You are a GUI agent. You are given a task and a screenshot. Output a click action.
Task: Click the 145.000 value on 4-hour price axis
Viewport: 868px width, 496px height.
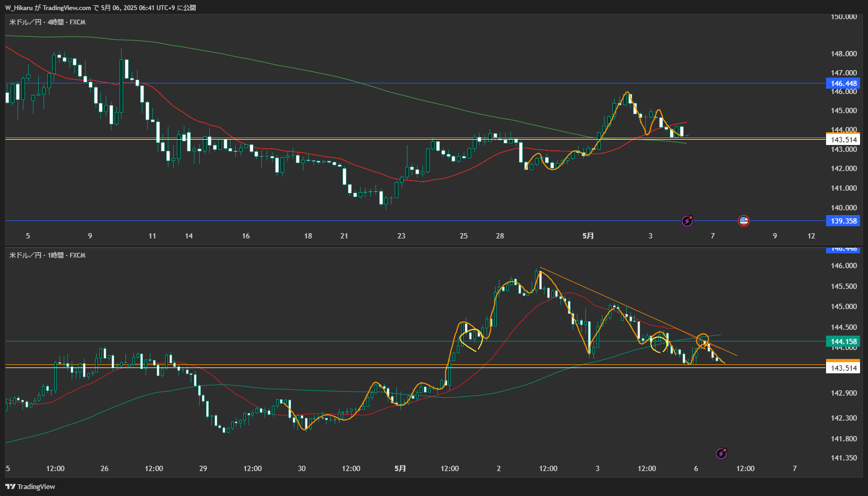pos(844,110)
